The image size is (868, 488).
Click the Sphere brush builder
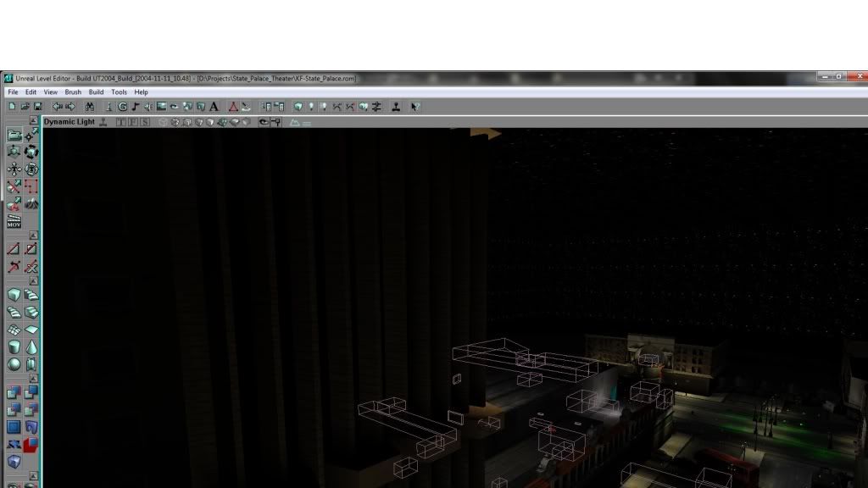tap(14, 364)
